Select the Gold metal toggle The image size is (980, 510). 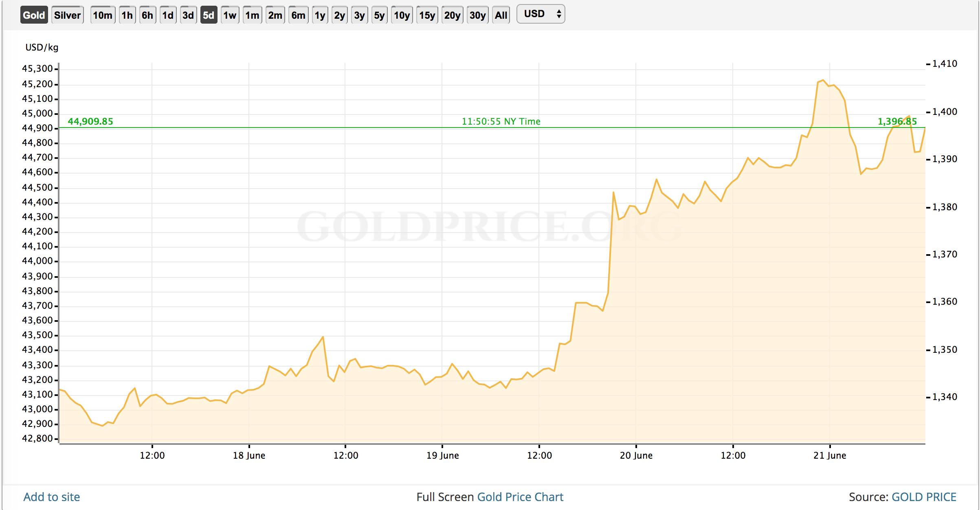point(34,15)
